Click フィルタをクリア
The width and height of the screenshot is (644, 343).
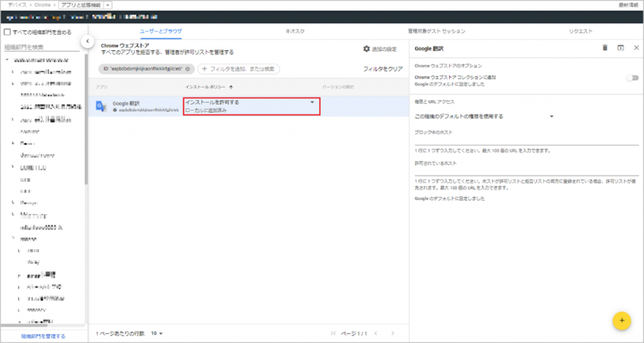(x=383, y=69)
